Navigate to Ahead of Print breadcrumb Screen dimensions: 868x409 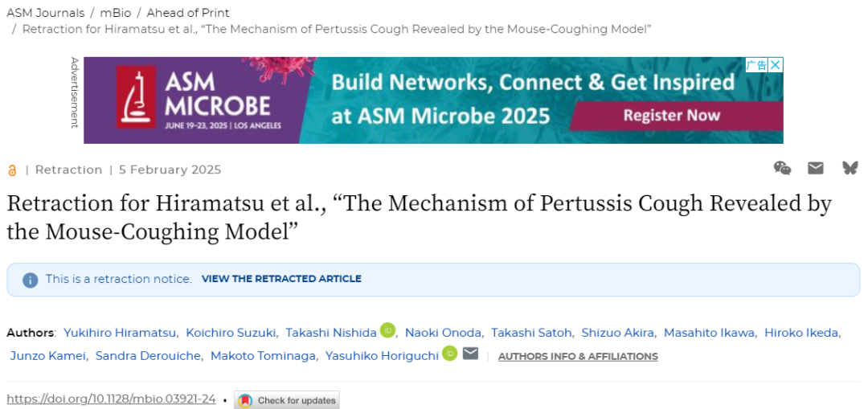point(188,13)
